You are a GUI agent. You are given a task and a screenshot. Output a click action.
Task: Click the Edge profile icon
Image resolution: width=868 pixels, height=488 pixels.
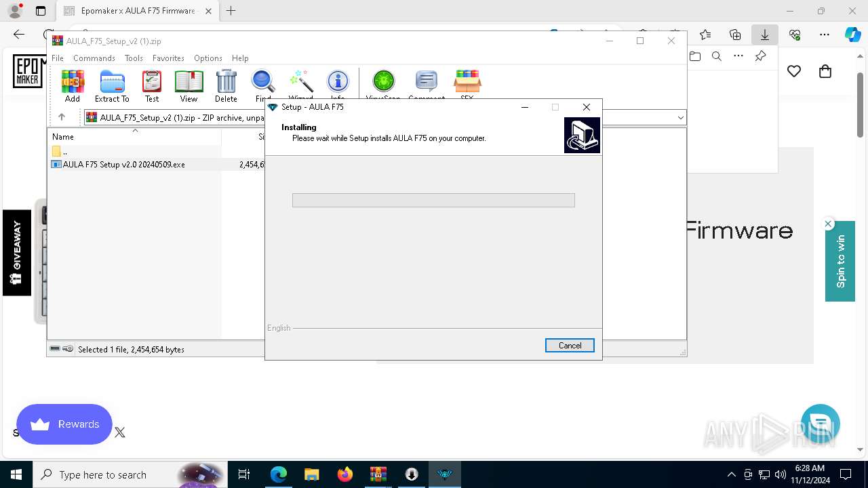click(x=14, y=11)
